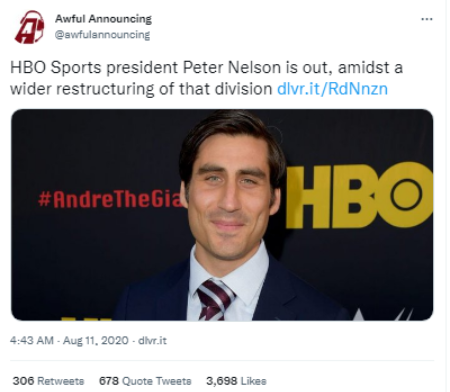Click "wider restructuring" in the tweet text
The width and height of the screenshot is (450, 392).
click(x=83, y=89)
